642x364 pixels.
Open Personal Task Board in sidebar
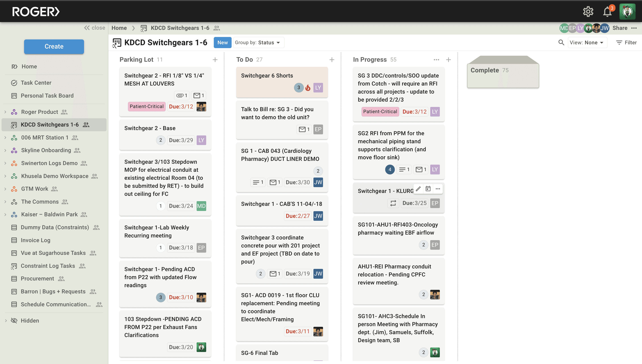pyautogui.click(x=47, y=96)
